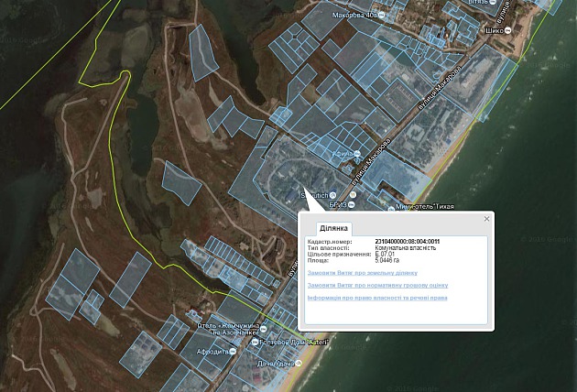This screenshot has height=392, width=577.
Task: Click the Афродита hotel marker icon
Action: 233,352
